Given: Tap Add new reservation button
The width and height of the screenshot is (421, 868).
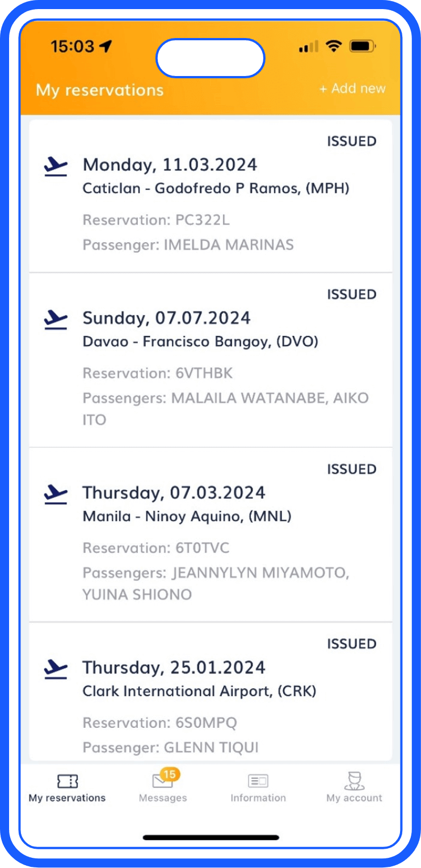Looking at the screenshot, I should (x=352, y=89).
